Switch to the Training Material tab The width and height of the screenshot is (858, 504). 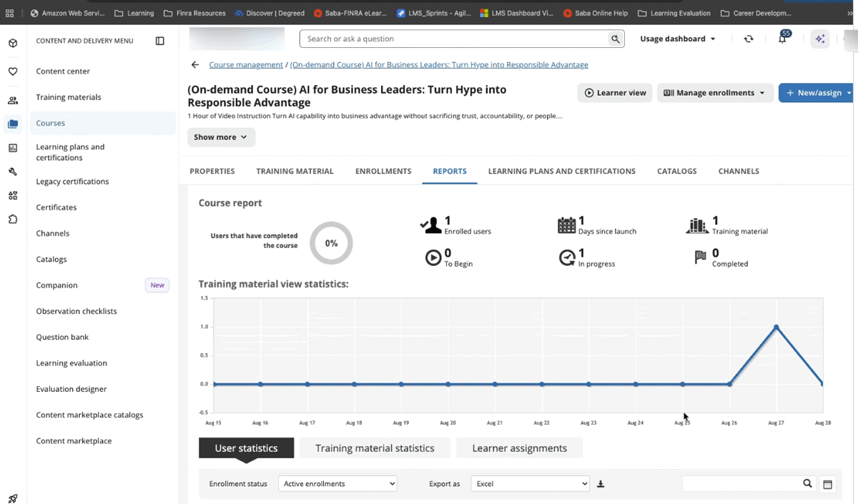point(295,172)
